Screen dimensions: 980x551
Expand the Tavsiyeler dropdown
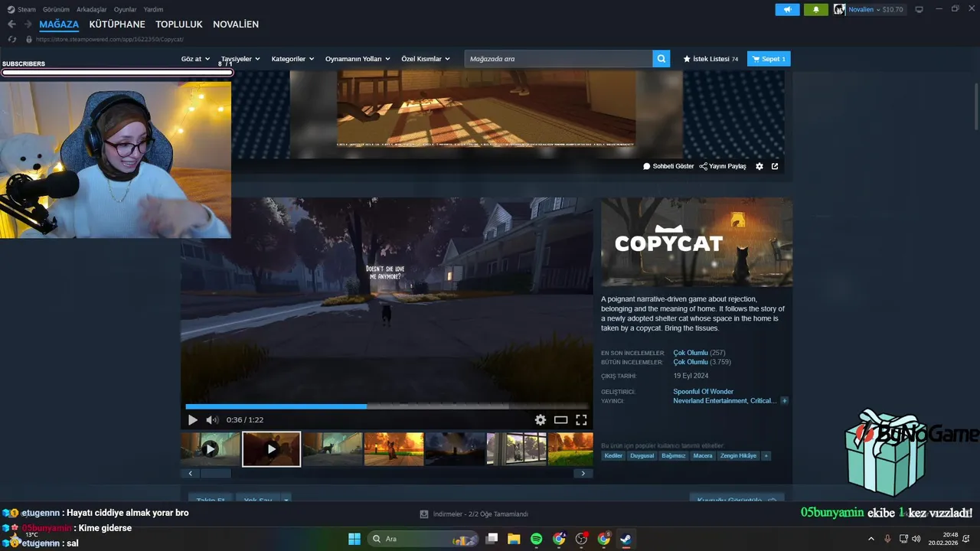(240, 59)
